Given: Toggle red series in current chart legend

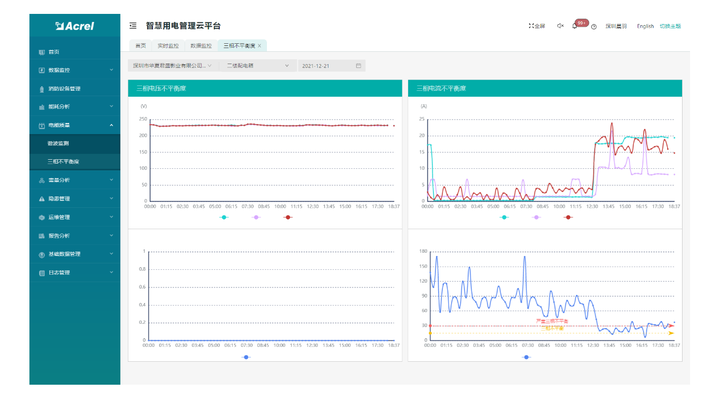Looking at the screenshot, I should tap(568, 217).
